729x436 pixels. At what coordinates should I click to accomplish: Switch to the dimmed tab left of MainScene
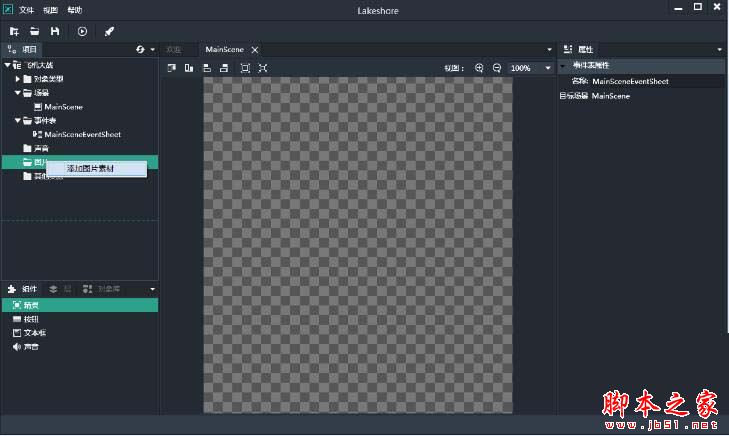(x=174, y=49)
